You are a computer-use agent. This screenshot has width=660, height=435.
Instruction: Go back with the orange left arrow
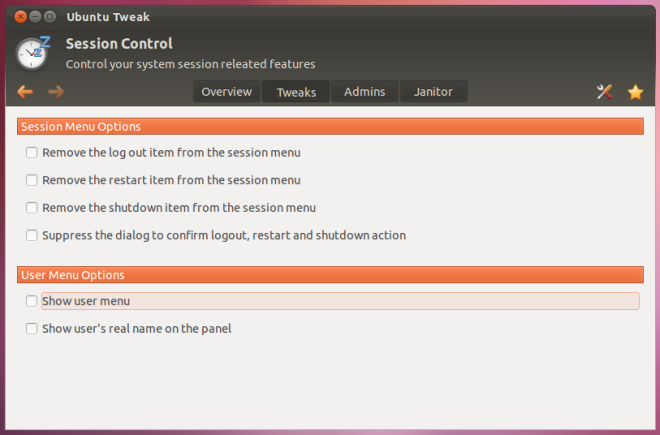[25, 91]
